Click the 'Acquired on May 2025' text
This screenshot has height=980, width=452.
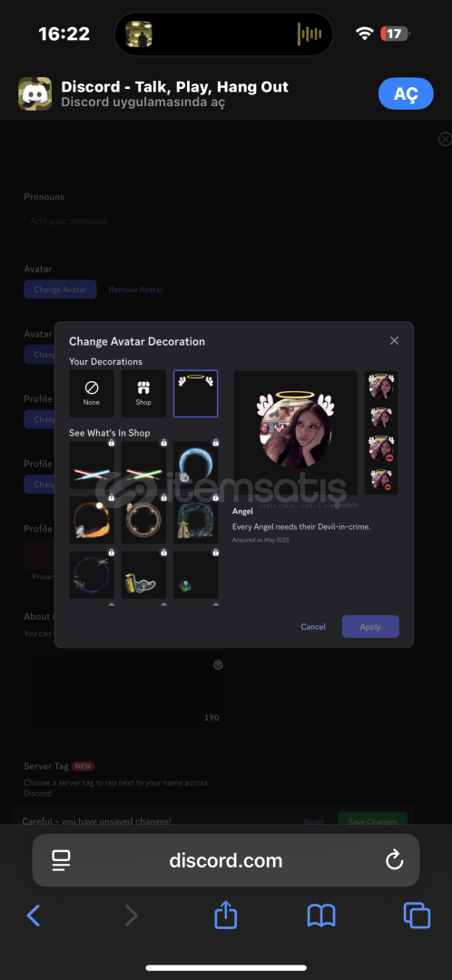(x=260, y=539)
